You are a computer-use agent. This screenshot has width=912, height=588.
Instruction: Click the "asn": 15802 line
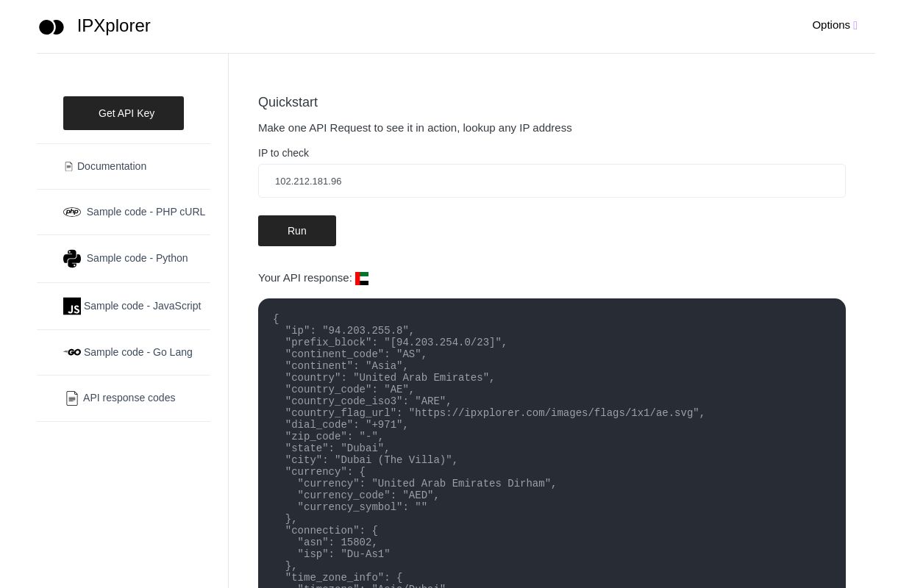pyautogui.click(x=338, y=542)
